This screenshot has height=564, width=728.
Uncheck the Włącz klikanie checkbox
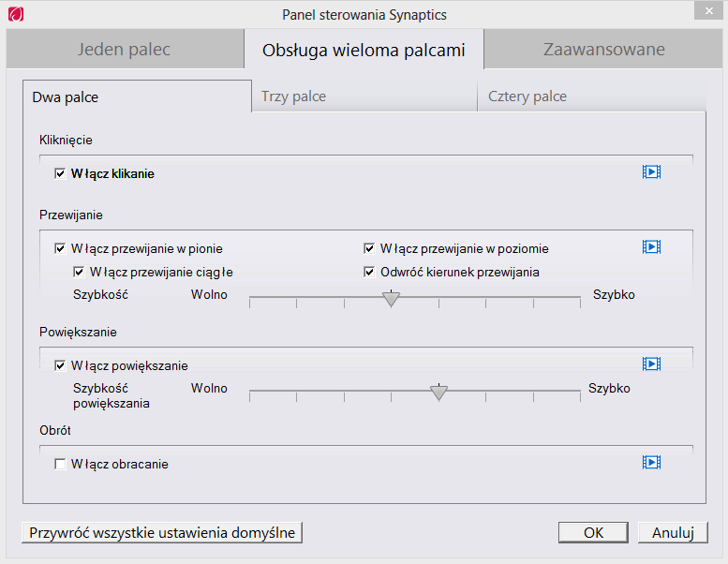60,173
